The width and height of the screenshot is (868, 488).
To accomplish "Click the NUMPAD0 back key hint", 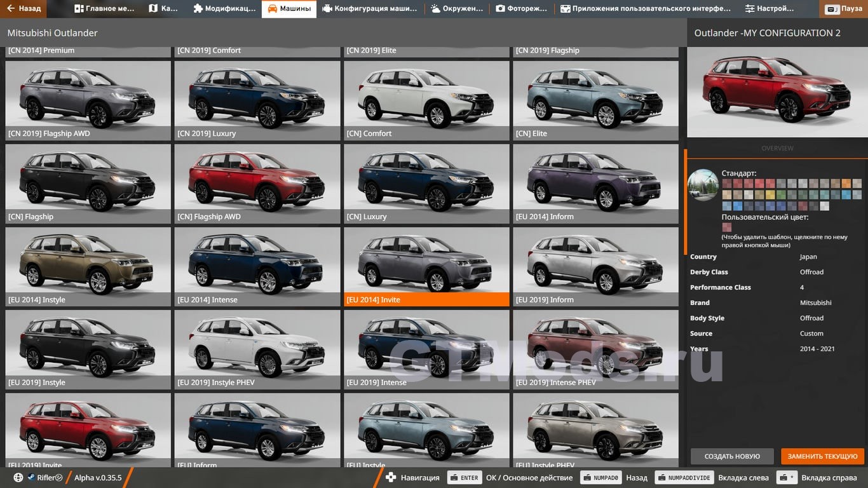I will pos(601,478).
